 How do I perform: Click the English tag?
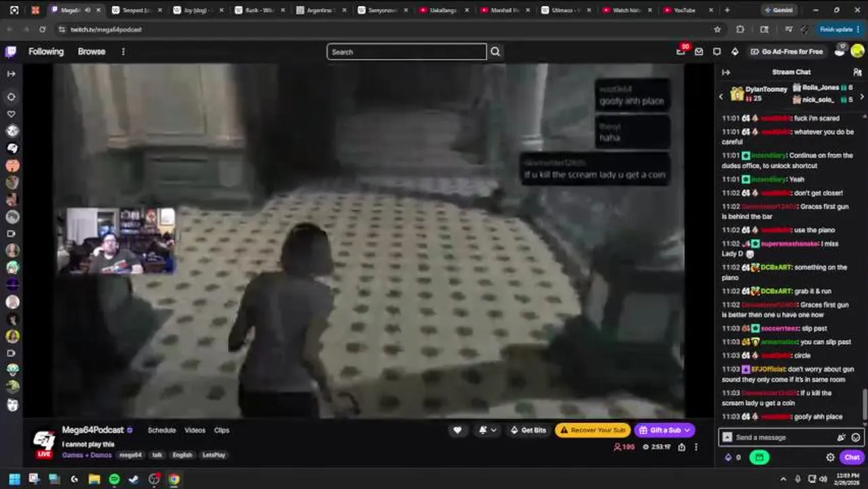tap(182, 455)
